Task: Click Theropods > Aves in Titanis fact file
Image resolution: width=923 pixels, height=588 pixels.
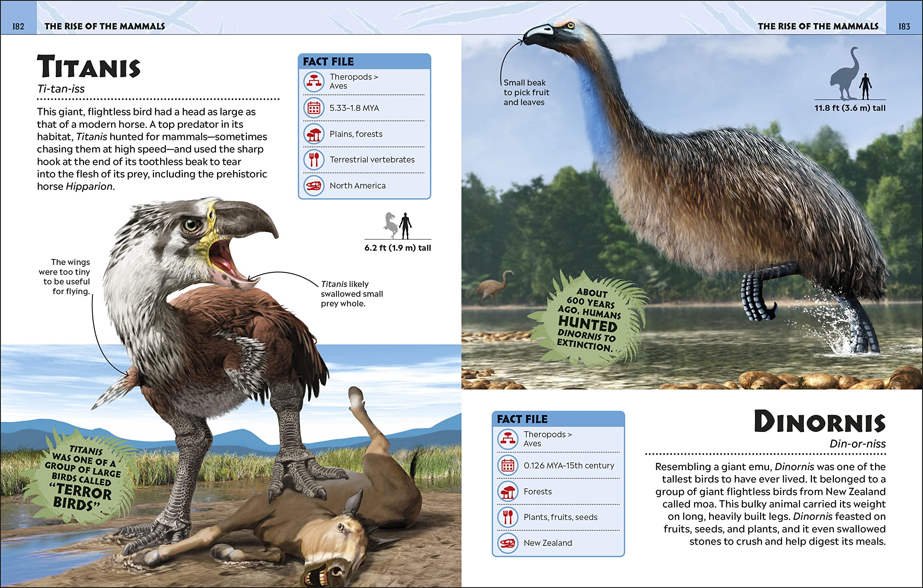Action: pos(354,81)
